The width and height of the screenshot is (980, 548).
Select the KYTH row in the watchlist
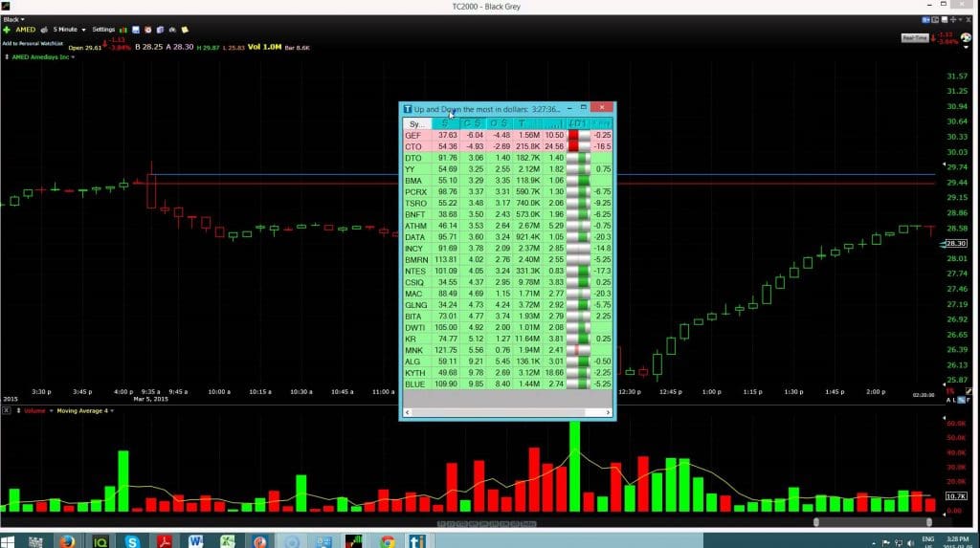(507, 372)
